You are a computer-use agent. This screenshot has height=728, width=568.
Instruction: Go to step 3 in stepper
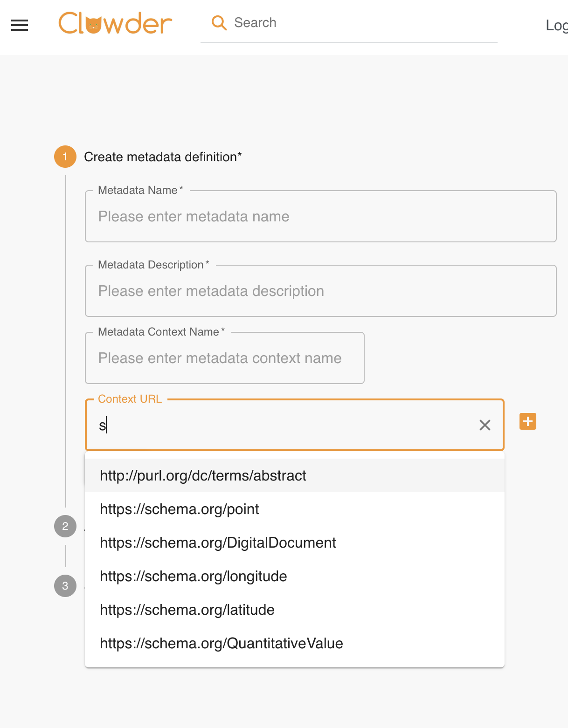65,586
